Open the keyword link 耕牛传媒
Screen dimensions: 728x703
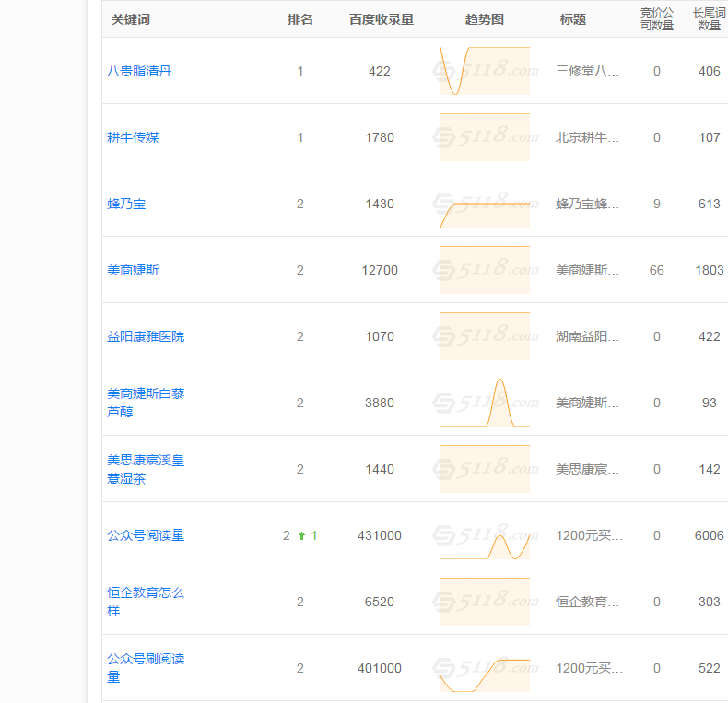tap(133, 137)
